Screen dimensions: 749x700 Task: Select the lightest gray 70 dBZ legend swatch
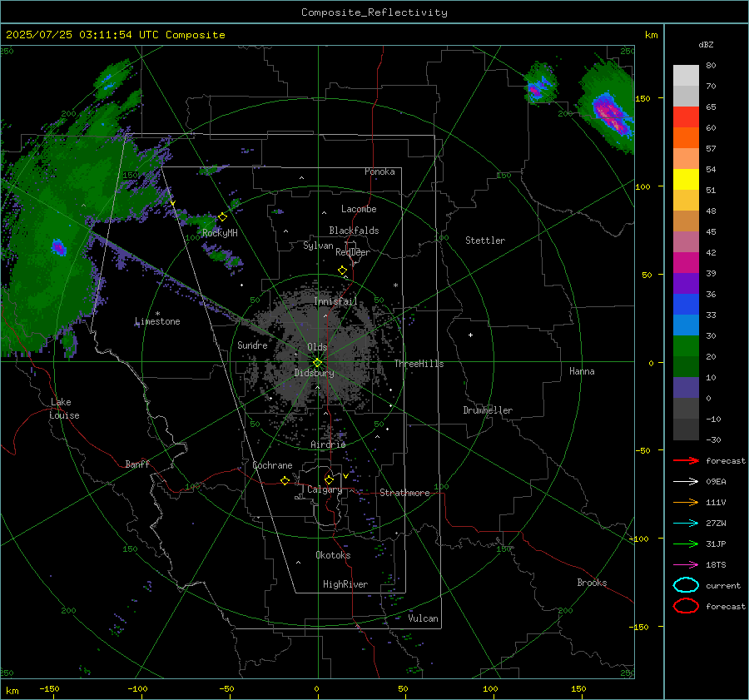tap(686, 76)
